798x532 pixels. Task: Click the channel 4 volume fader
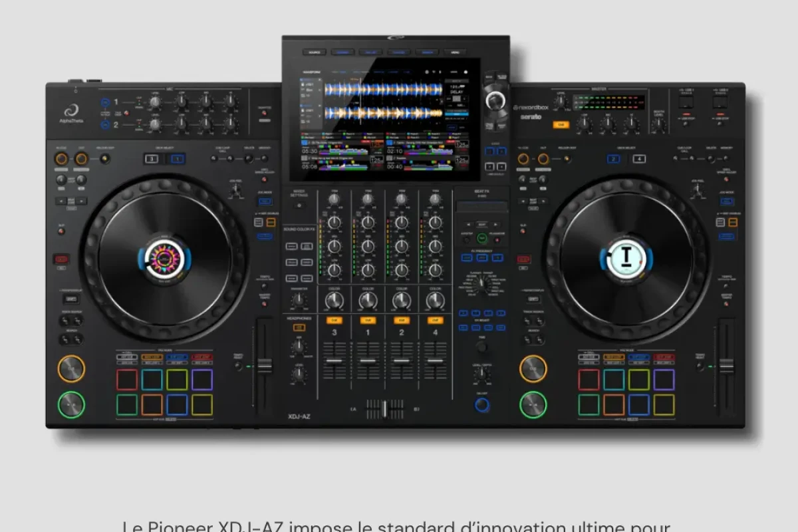[435, 361]
